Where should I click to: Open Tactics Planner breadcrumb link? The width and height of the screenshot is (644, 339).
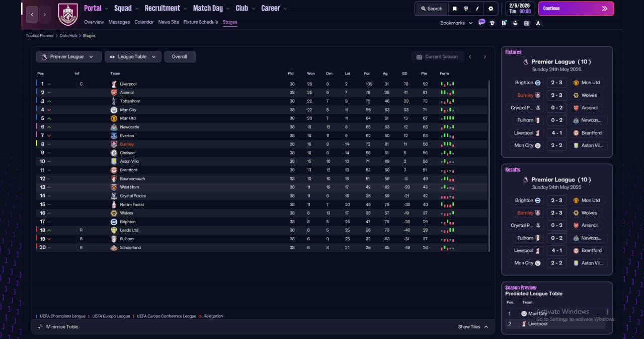pyautogui.click(x=40, y=36)
